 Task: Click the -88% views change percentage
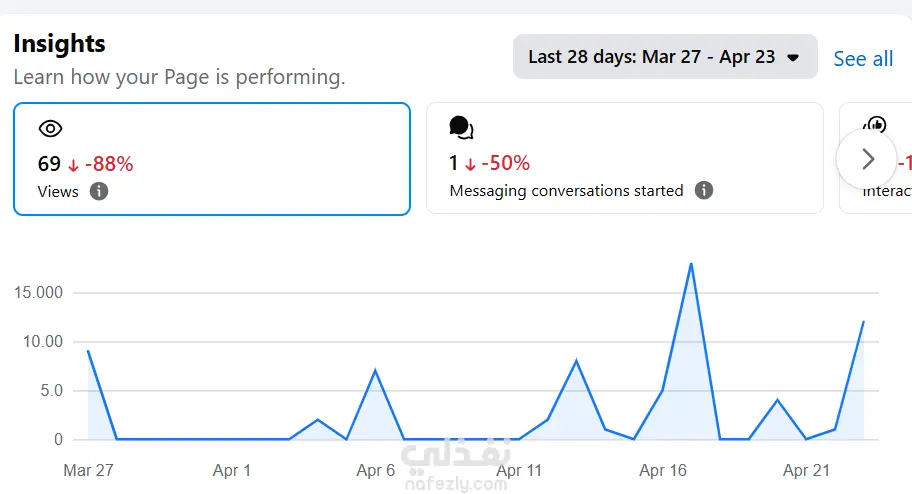(x=109, y=164)
